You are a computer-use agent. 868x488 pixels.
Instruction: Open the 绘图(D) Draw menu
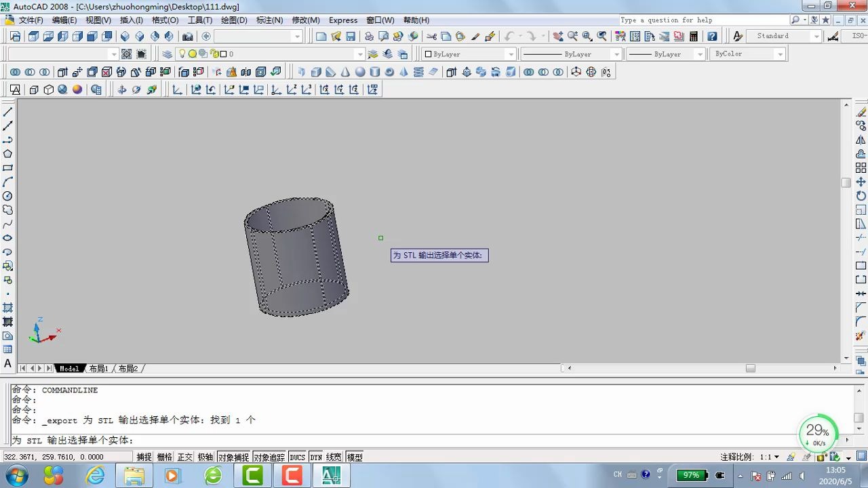pos(234,20)
